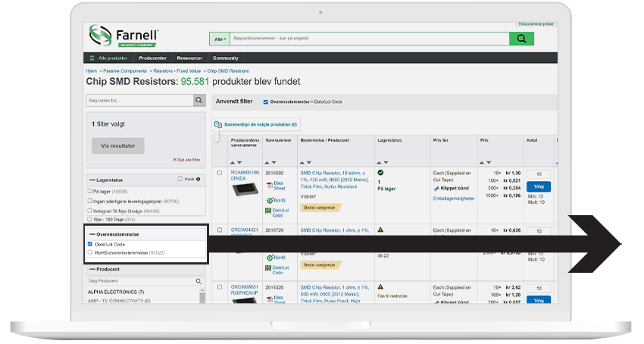Open the hamburger menu icon beside Alle produkter
The image size is (644, 344).
pos(92,58)
